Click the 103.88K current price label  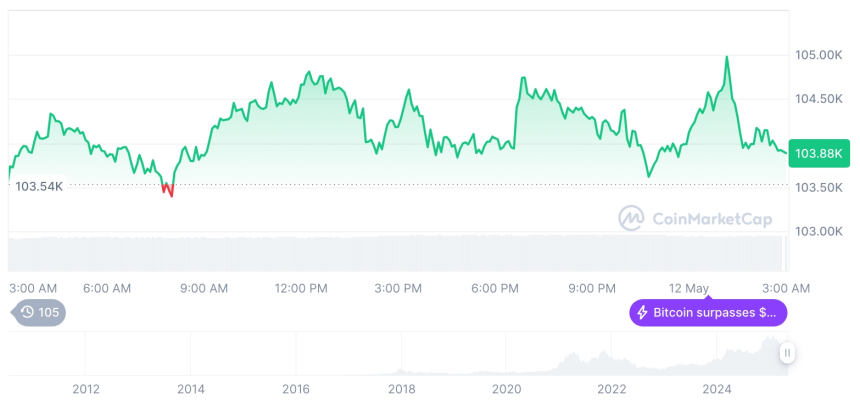817,154
